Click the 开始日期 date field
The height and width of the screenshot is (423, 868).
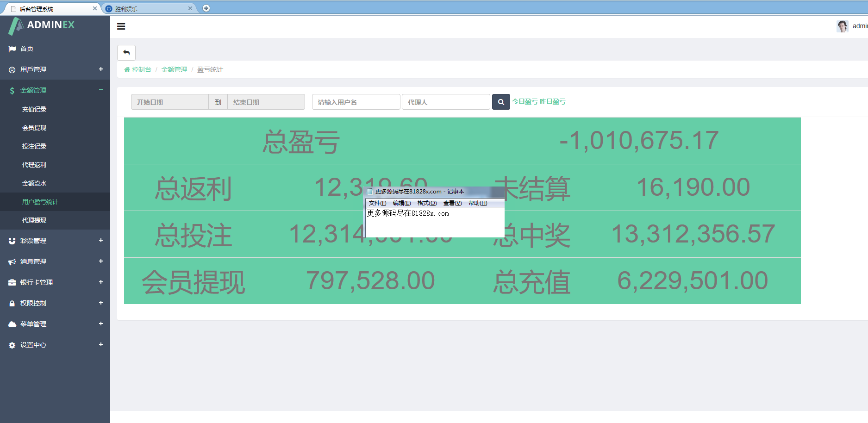169,102
